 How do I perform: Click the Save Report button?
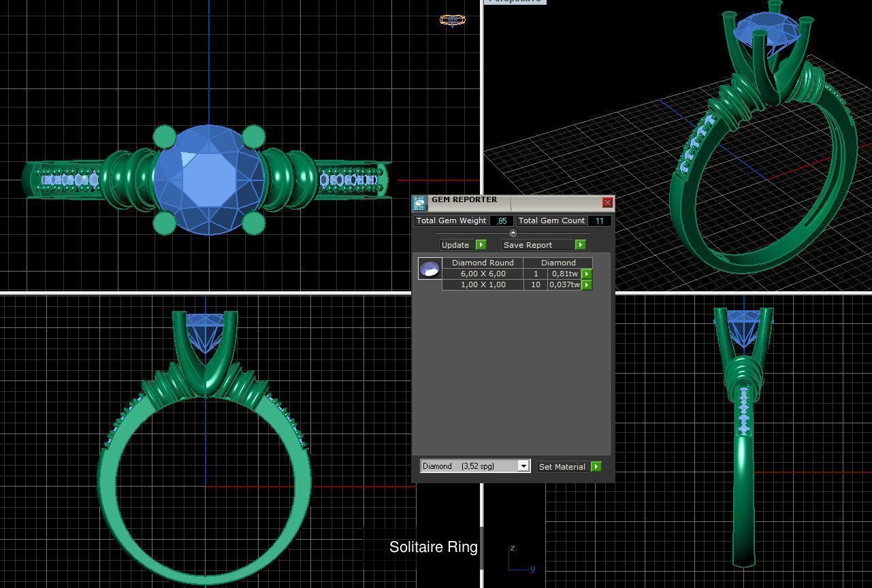tap(538, 245)
